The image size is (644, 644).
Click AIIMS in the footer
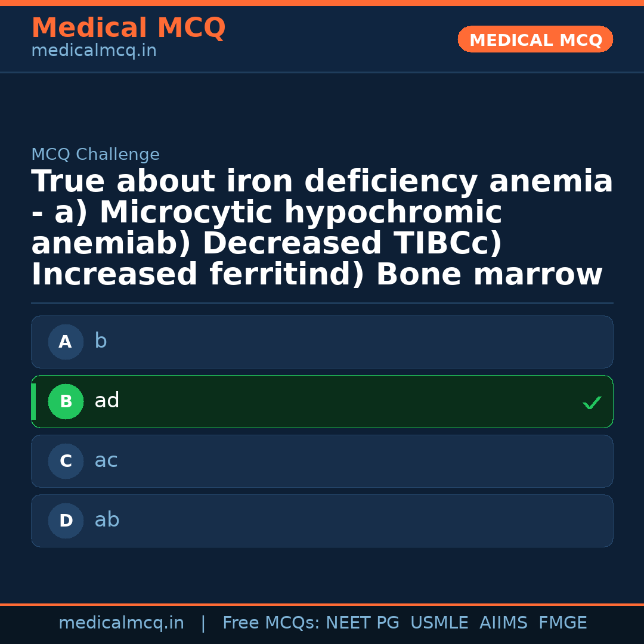point(503,623)
